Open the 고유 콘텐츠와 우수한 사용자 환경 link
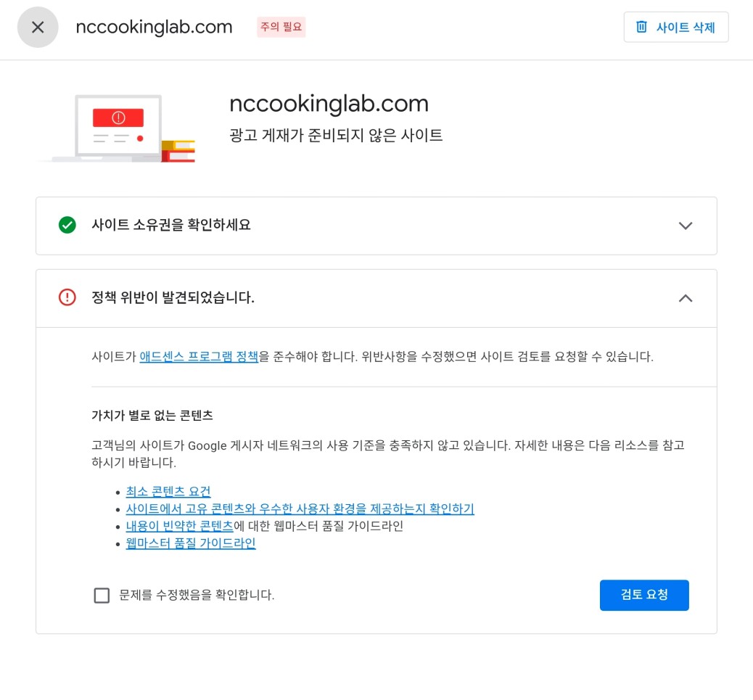 point(300,508)
